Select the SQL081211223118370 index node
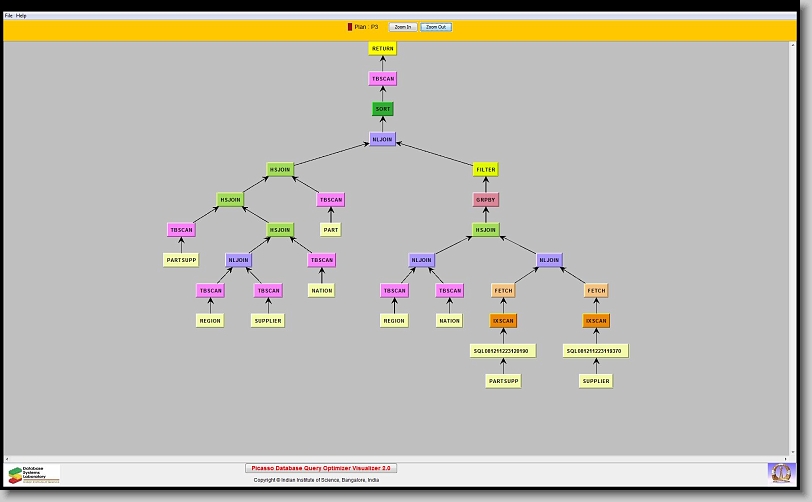This screenshot has height=502, width=812. (x=597, y=351)
